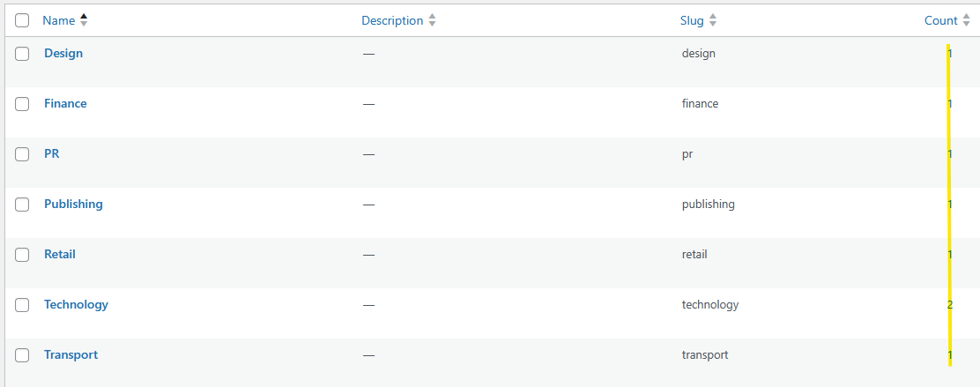Image resolution: width=980 pixels, height=387 pixels.
Task: Tick the PR row checkbox
Action: (22, 154)
